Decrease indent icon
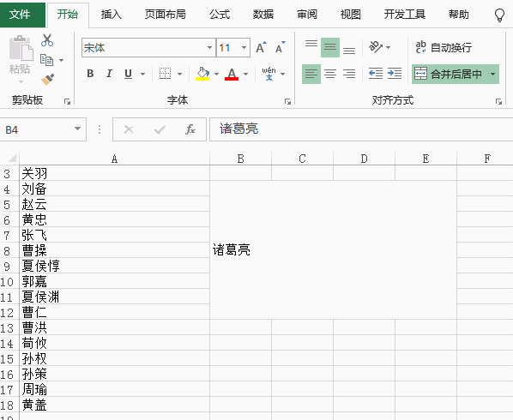 (x=375, y=74)
